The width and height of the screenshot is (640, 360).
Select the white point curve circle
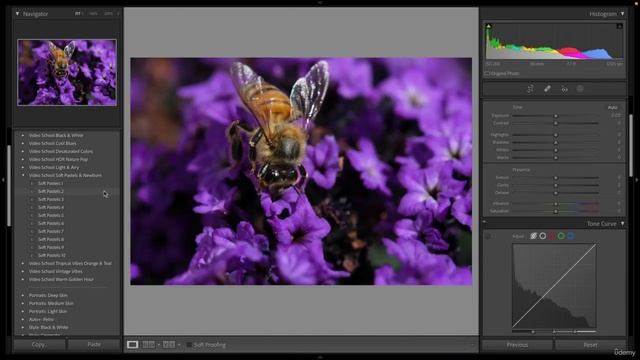tap(543, 236)
